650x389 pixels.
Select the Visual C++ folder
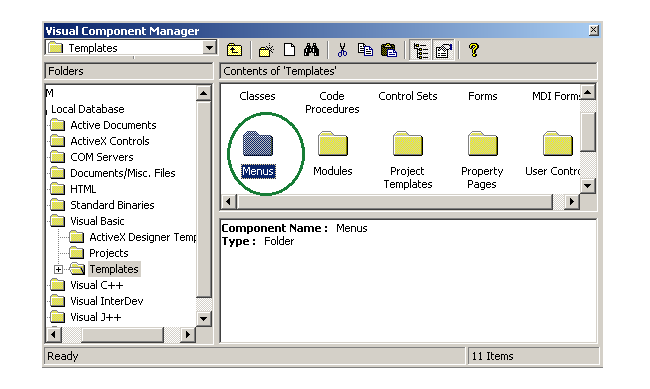click(97, 285)
